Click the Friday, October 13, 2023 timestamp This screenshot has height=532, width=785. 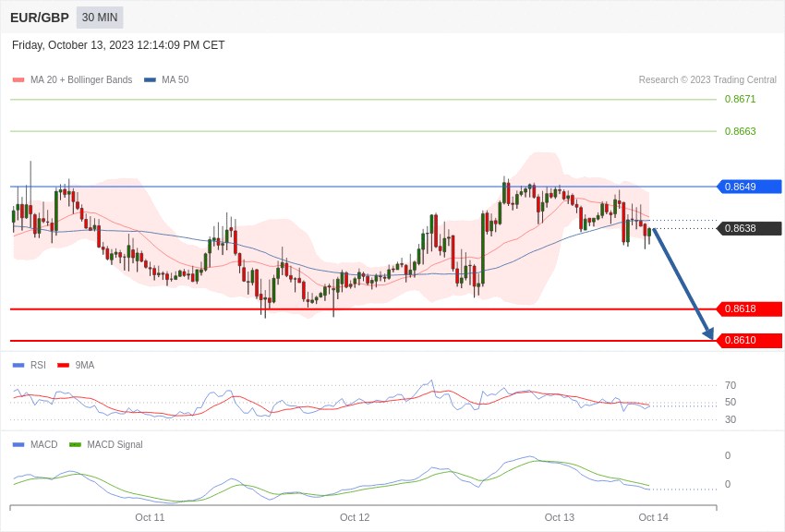(118, 45)
